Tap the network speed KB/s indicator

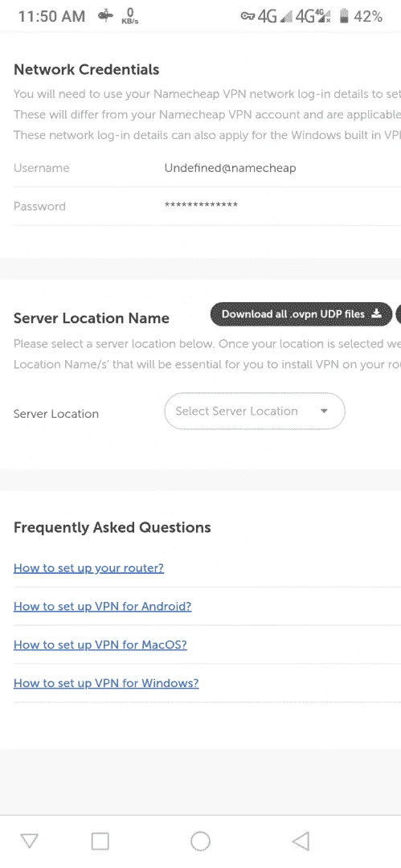point(129,16)
